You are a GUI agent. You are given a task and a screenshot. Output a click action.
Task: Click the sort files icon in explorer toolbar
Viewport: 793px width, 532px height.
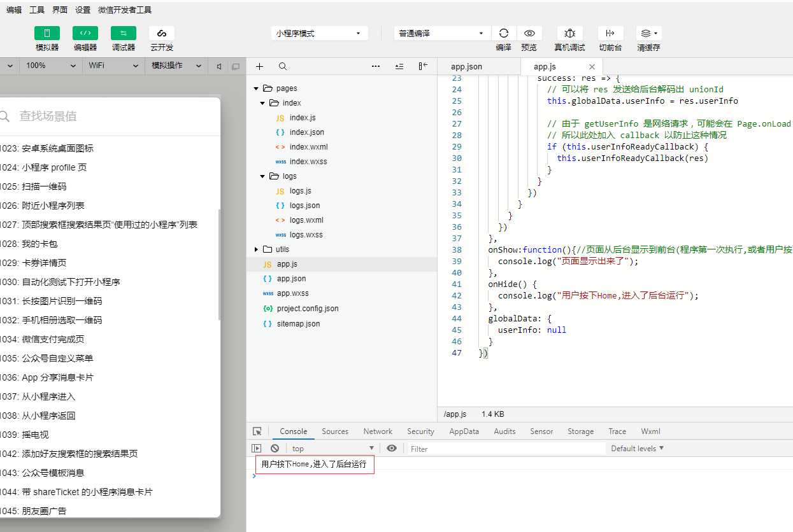click(x=399, y=66)
